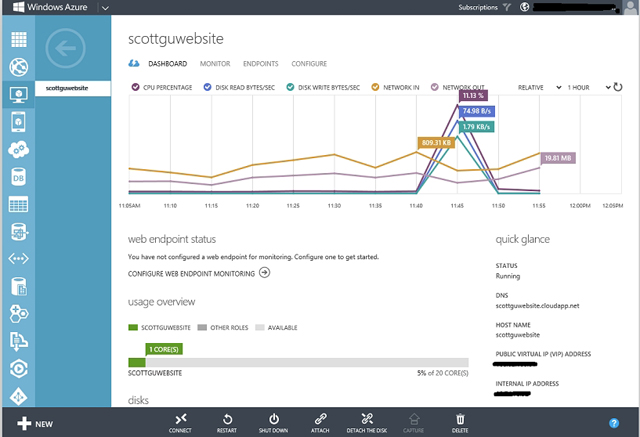Click the Other Roles legend swatch
The height and width of the screenshot is (437, 640).
(202, 327)
